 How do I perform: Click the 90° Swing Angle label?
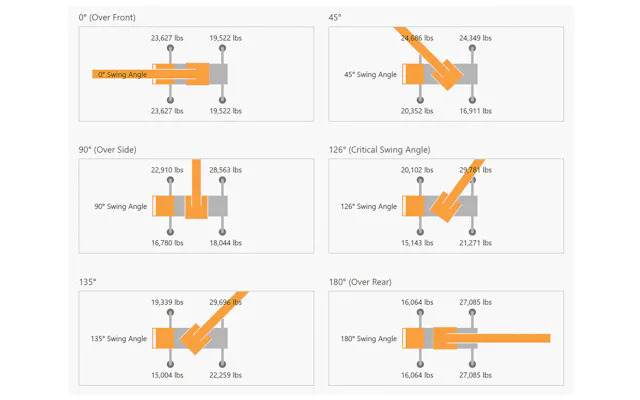[x=120, y=207]
